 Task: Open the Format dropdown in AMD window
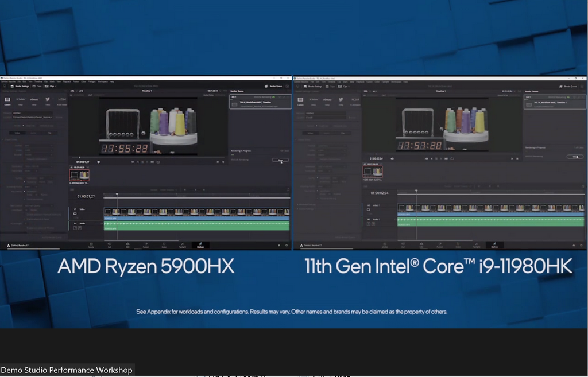(38, 146)
